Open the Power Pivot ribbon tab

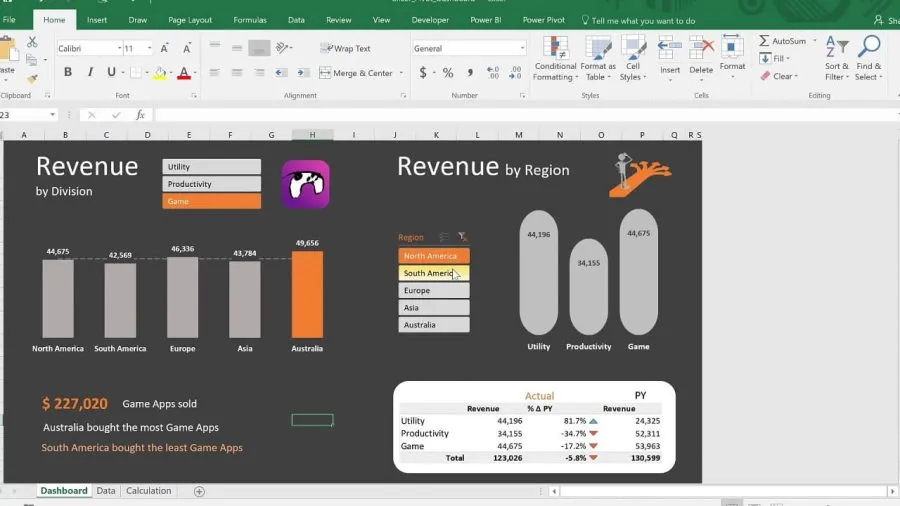click(544, 20)
